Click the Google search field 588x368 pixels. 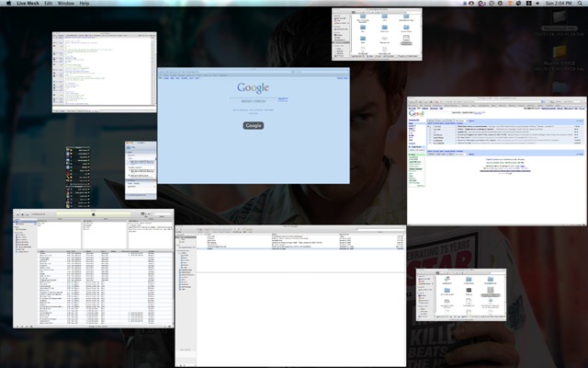[254, 98]
